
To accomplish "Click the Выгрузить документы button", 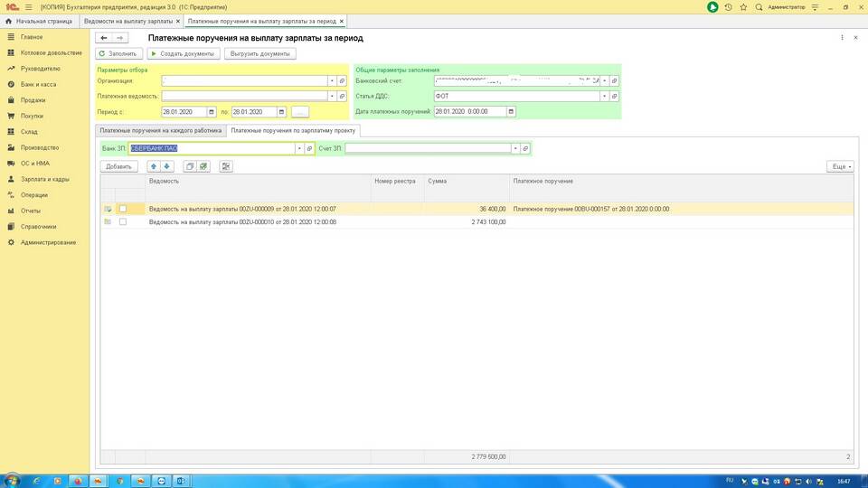I will tap(260, 53).
